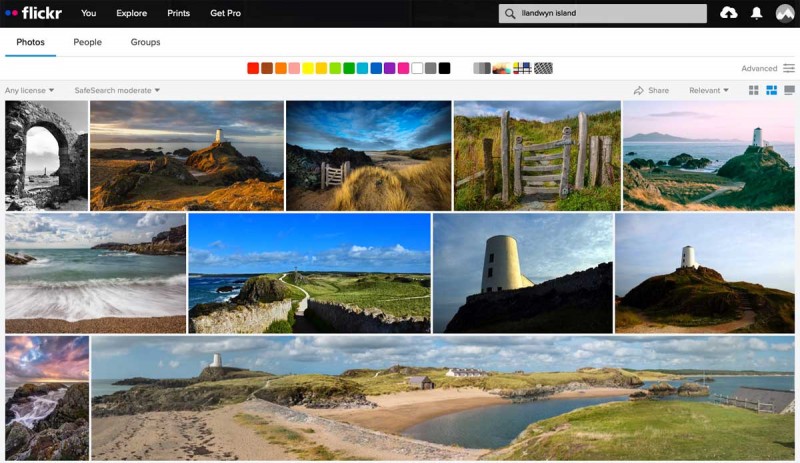
Task: Click the Share arrow icon
Action: coord(639,90)
